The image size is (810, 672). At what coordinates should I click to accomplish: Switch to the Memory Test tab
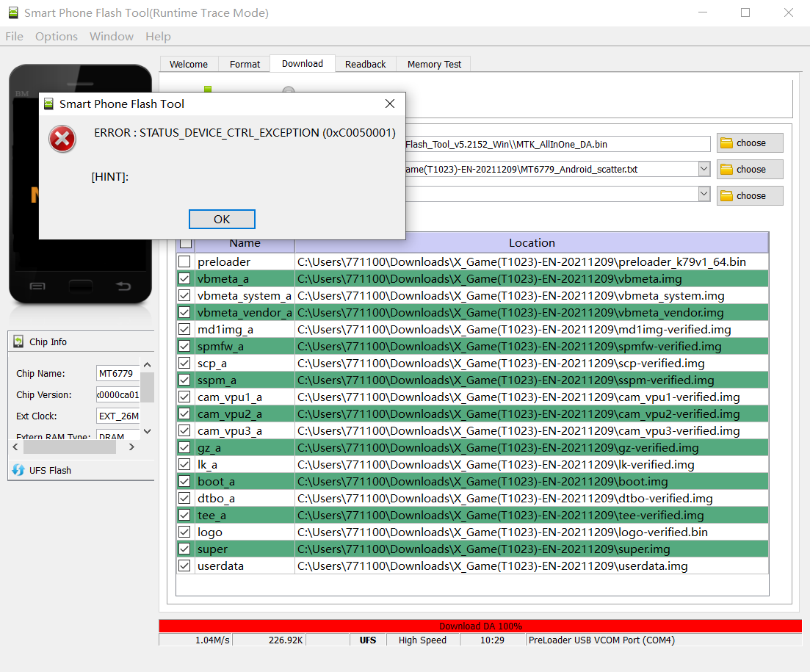click(x=434, y=64)
